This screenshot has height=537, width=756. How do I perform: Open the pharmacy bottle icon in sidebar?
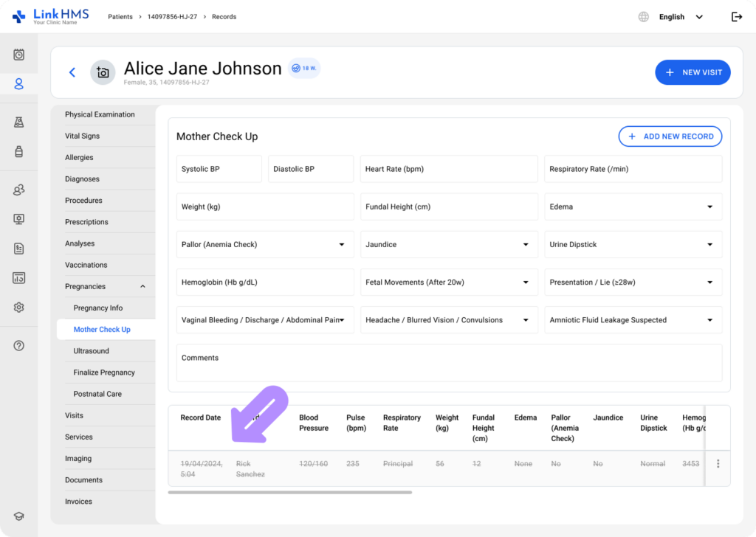coord(18,151)
